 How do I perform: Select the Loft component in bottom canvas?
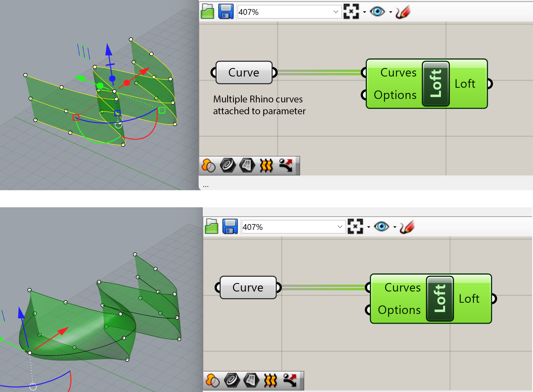click(x=440, y=299)
